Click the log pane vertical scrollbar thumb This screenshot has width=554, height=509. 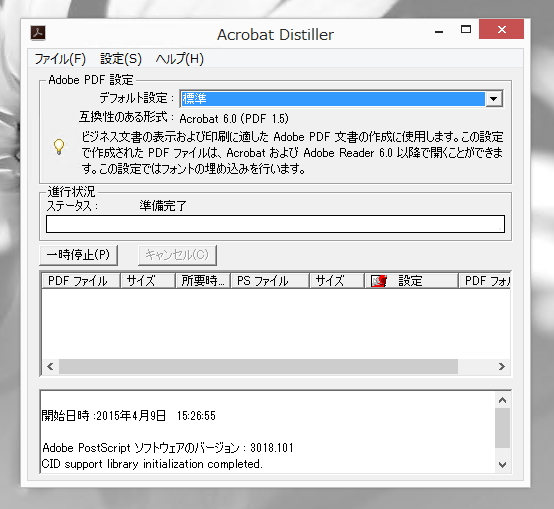(x=502, y=428)
